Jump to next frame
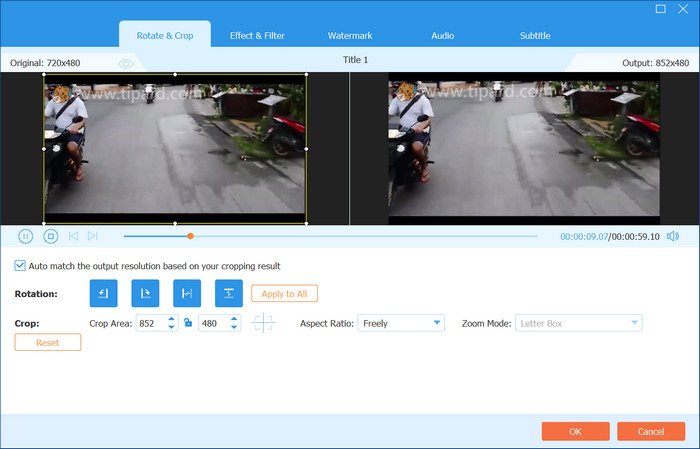The image size is (700, 449). 92,236
